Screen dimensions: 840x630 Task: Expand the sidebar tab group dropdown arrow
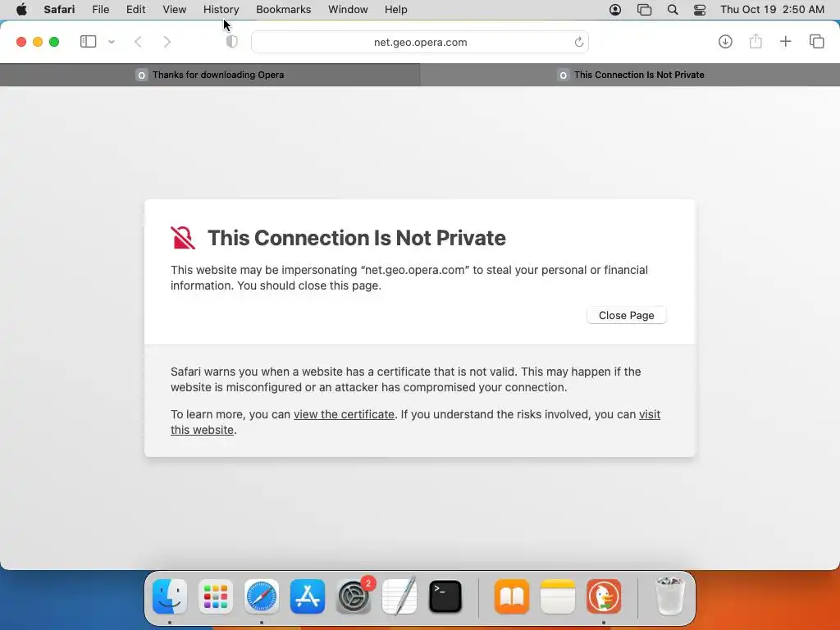[x=112, y=41]
